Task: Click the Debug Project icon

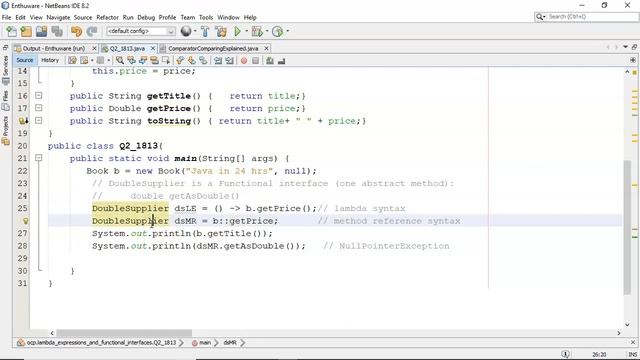Action: tap(257, 31)
